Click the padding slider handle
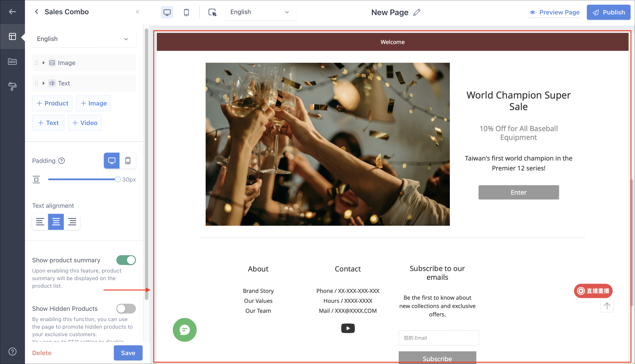Screen dimensions: 635x364 tap(118, 180)
